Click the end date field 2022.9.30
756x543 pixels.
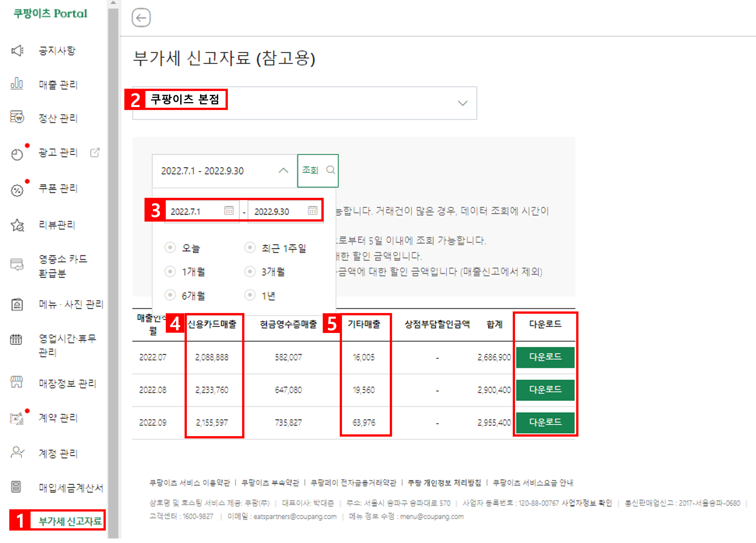[x=285, y=211]
